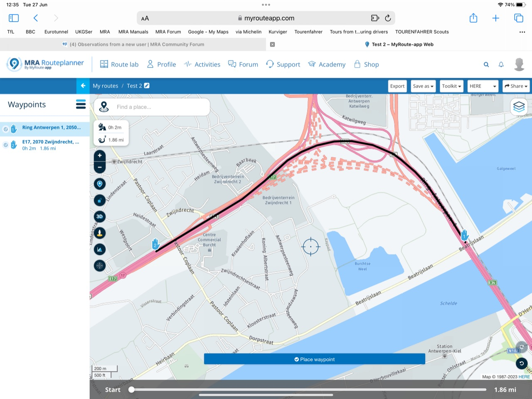This screenshot has height=399, width=532.
Task: Open the user avatar menu
Action: click(x=519, y=64)
